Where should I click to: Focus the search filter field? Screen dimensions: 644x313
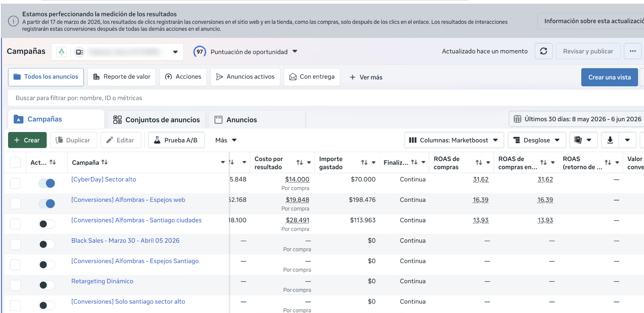tap(325, 98)
